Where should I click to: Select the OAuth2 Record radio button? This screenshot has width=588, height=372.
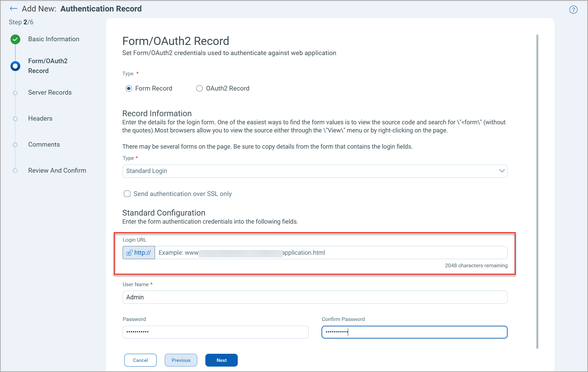(199, 88)
